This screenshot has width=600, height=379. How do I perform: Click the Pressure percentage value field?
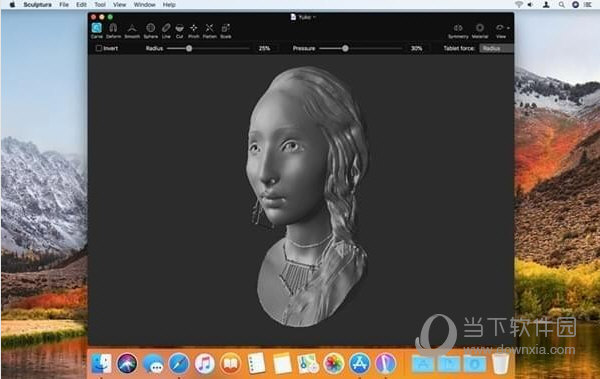(x=416, y=48)
